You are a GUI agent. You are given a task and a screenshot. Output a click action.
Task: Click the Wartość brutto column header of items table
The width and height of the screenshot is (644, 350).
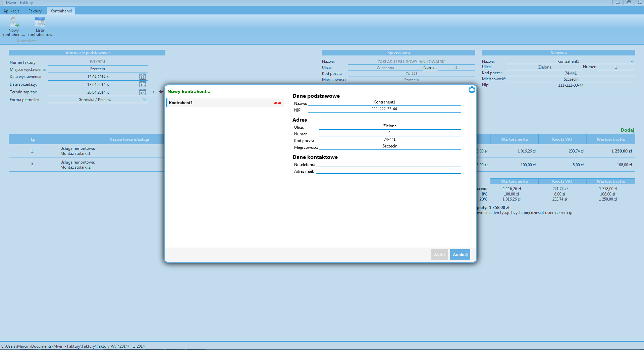[x=611, y=139]
